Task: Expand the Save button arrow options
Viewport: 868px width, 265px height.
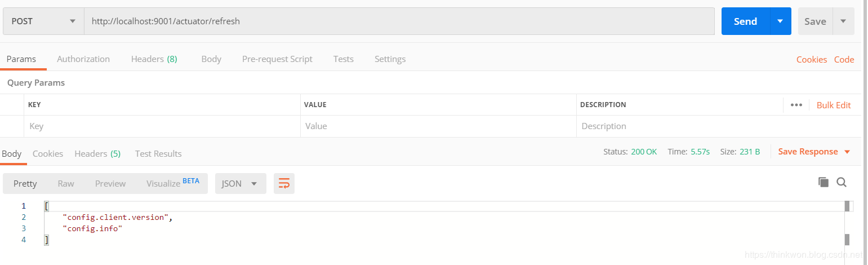Action: (843, 21)
